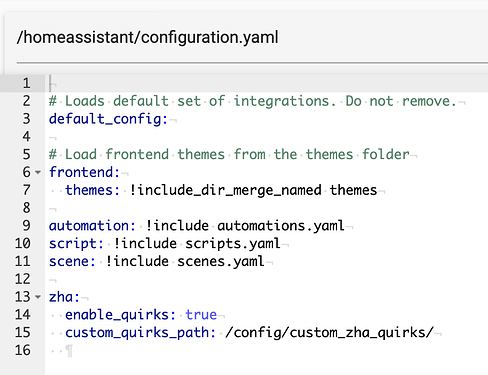Image resolution: width=488 pixels, height=375 pixels.
Task: Click scripts.yaml include value
Action: click(233, 244)
